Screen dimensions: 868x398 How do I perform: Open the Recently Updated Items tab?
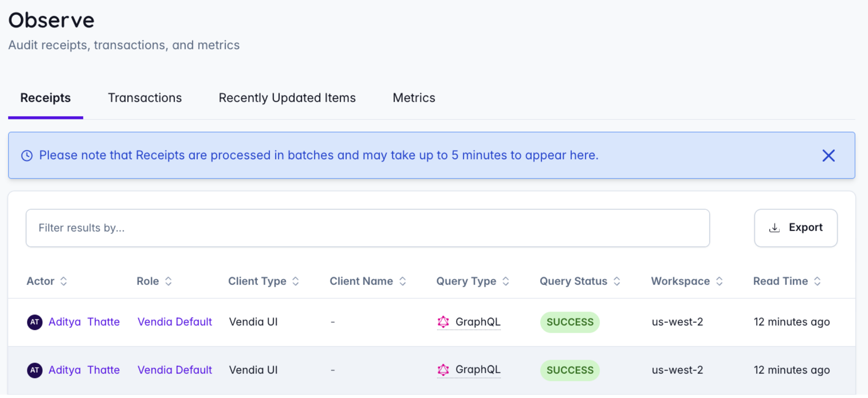[x=287, y=98]
